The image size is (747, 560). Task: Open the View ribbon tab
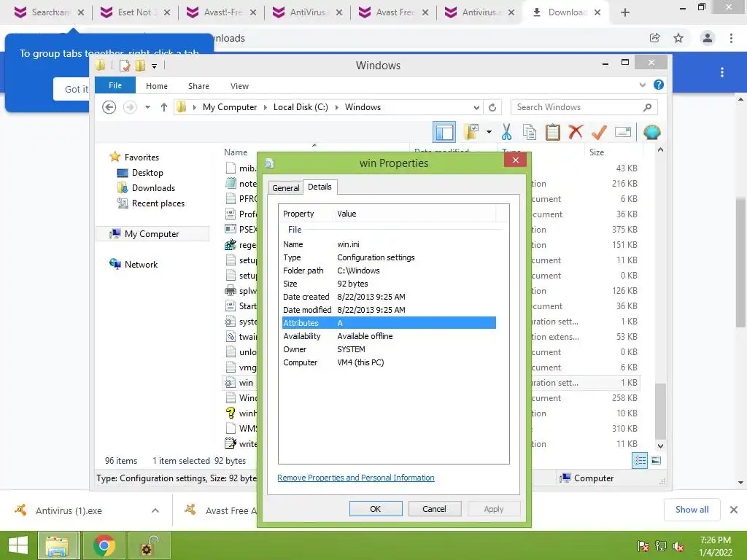(x=239, y=86)
